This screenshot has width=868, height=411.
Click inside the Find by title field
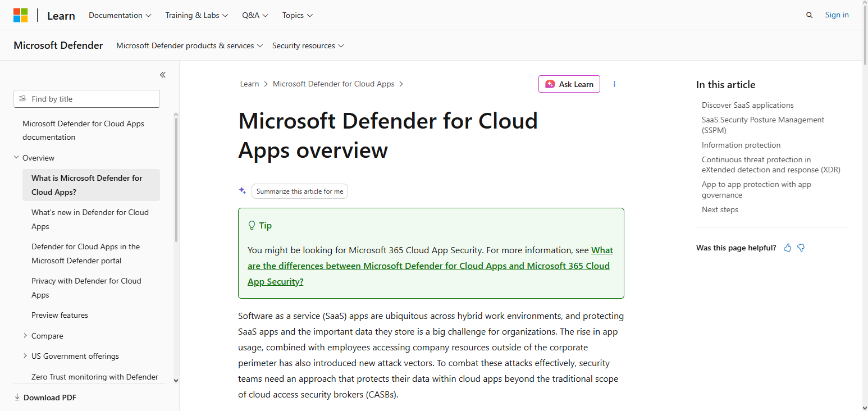86,99
